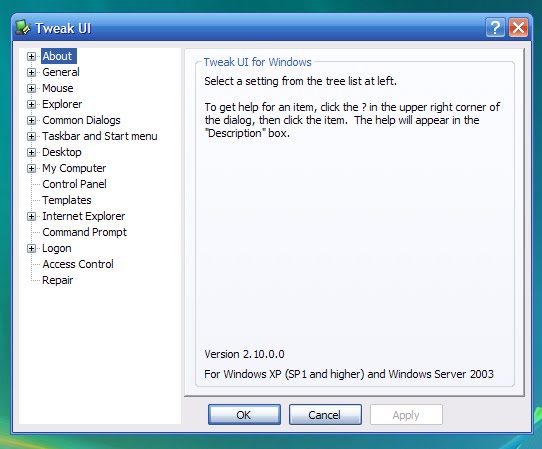Select Templates in the tree

click(x=67, y=200)
